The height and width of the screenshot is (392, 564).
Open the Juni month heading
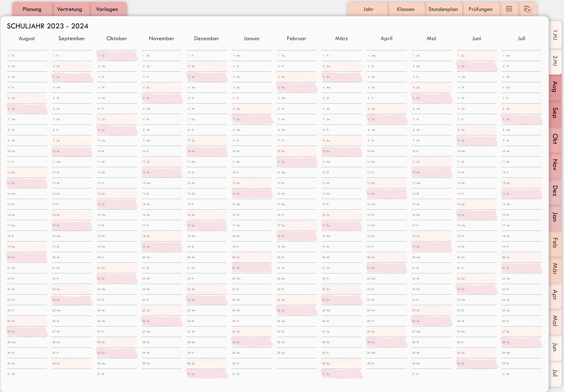click(477, 39)
